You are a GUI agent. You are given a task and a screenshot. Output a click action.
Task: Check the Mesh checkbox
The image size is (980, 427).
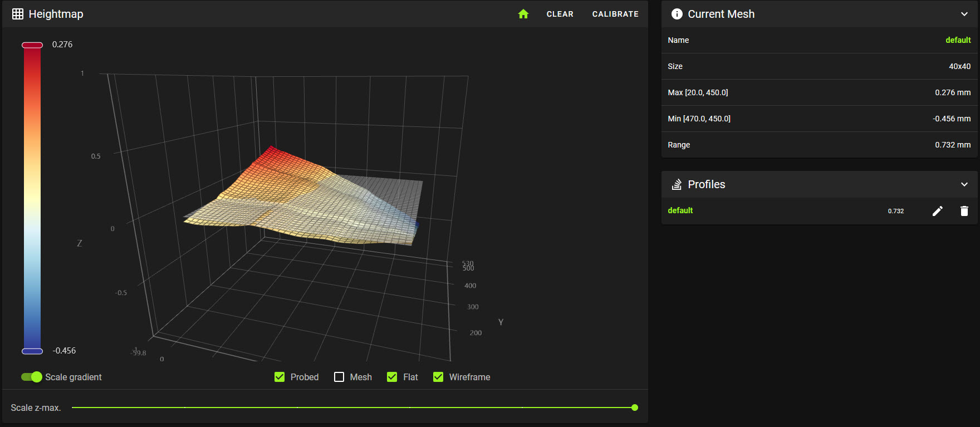(x=339, y=377)
